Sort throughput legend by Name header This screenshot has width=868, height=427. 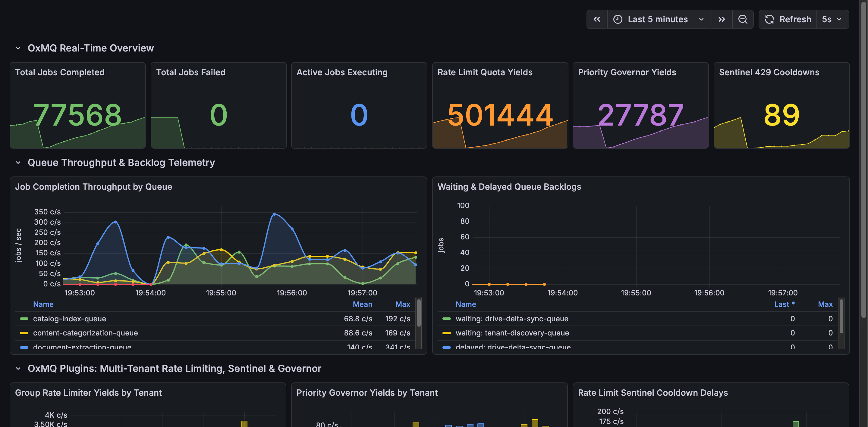point(43,304)
